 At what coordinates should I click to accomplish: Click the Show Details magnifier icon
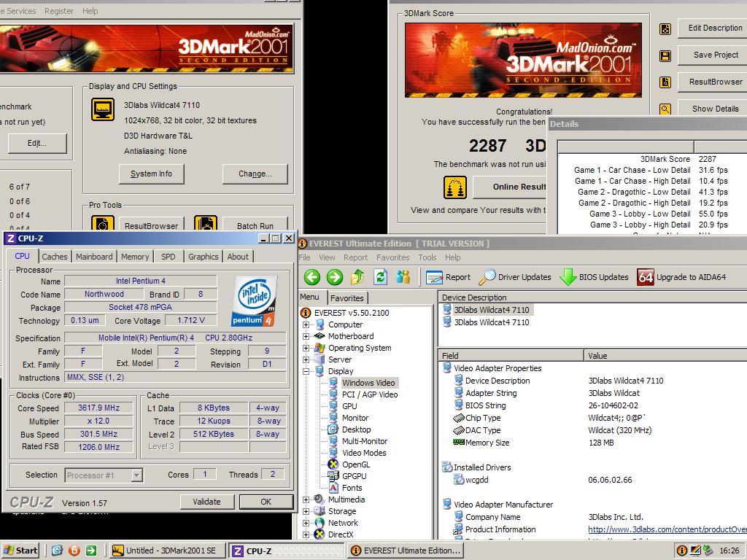665,109
